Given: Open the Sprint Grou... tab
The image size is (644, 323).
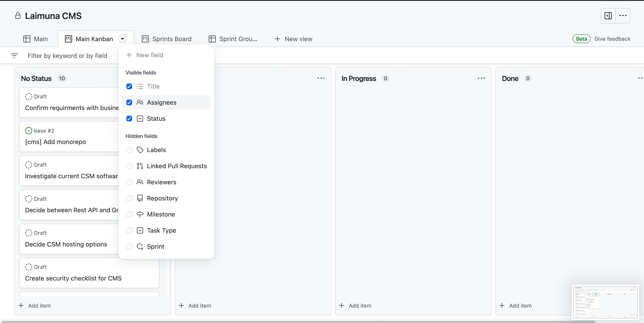Looking at the screenshot, I should 233,39.
